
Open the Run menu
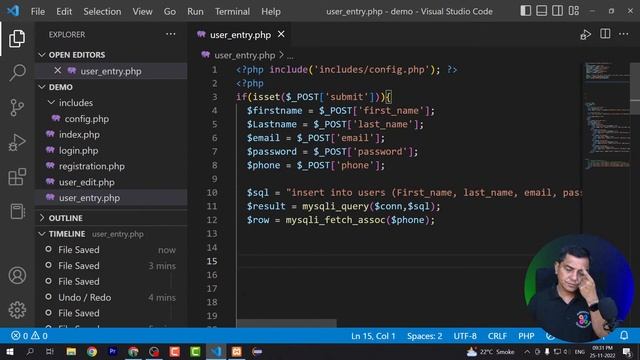point(195,11)
